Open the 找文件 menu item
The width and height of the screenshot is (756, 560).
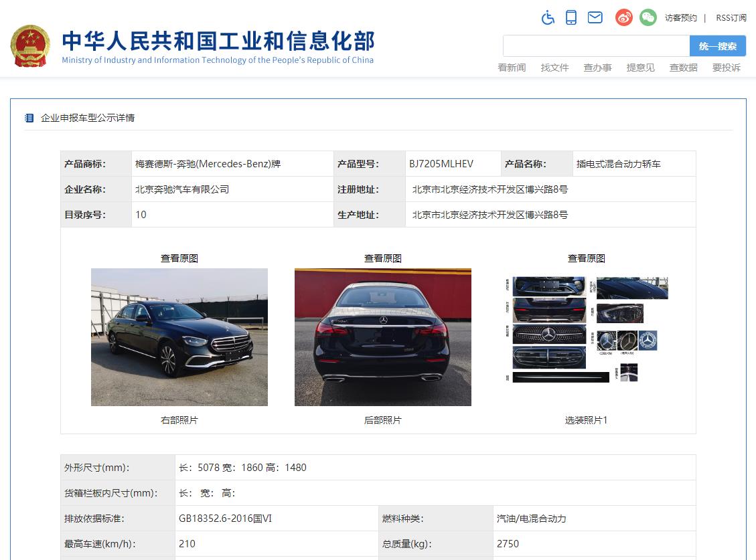pos(554,68)
